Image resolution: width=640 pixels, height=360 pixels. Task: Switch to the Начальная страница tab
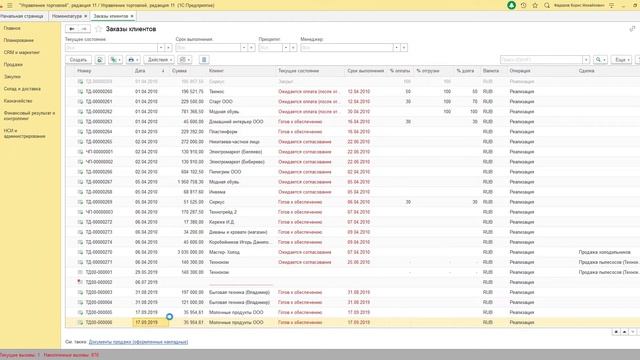(x=22, y=16)
